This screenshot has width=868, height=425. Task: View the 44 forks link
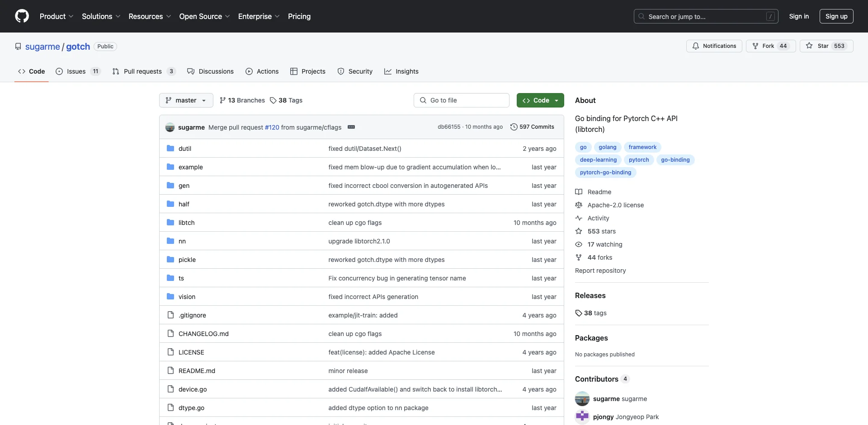[594, 257]
